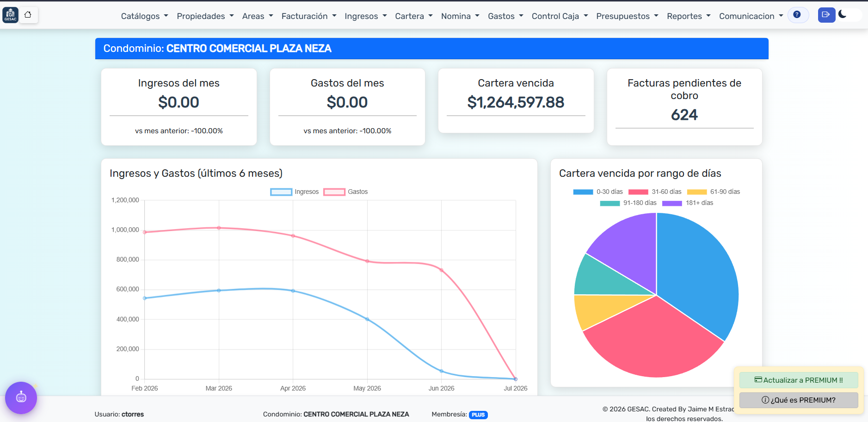
Task: Open Nomina menu
Action: (460, 16)
